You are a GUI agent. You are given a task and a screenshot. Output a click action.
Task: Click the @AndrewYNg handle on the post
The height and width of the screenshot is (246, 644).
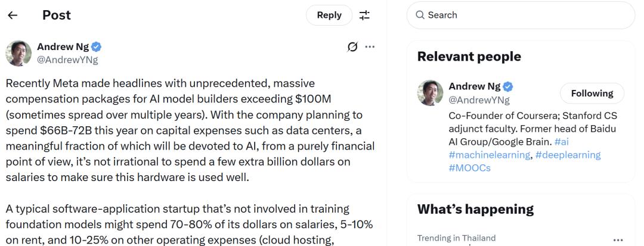point(67,60)
